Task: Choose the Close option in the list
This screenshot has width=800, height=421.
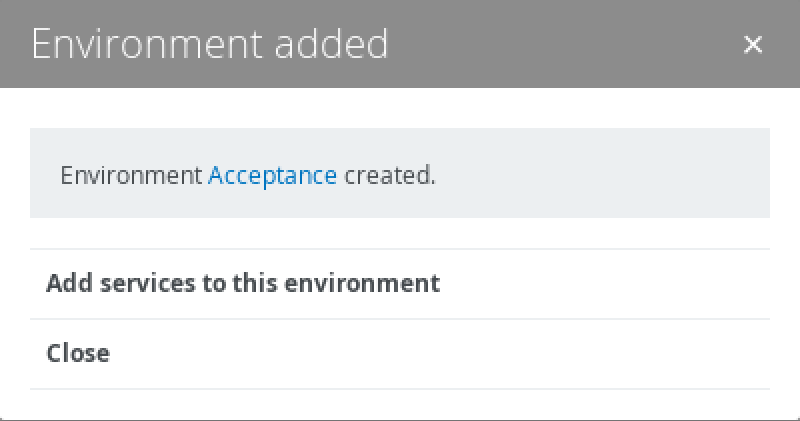Action: [78, 353]
